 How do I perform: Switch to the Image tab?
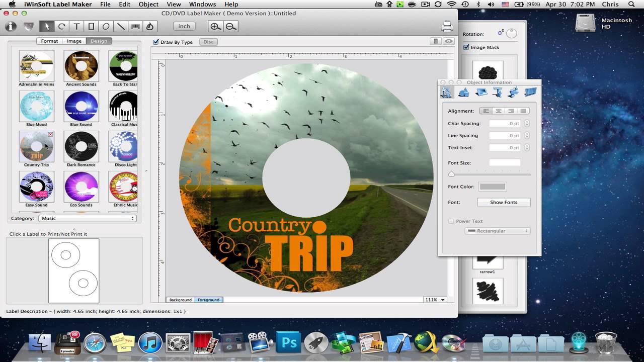click(x=74, y=41)
